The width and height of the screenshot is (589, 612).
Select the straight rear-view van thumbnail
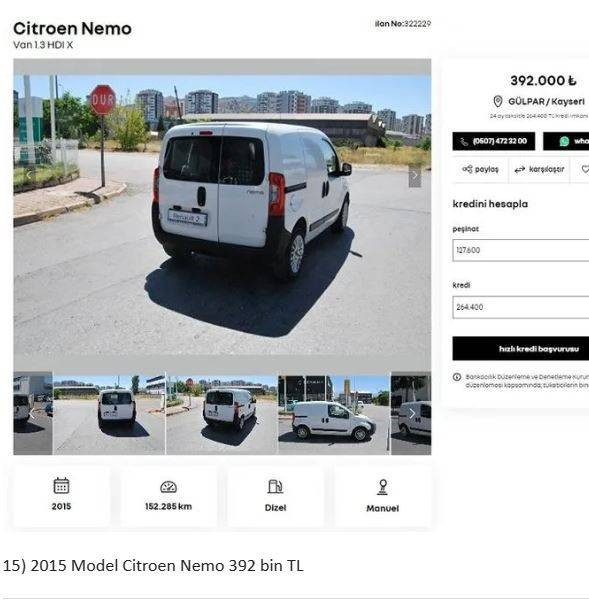pos(109,414)
